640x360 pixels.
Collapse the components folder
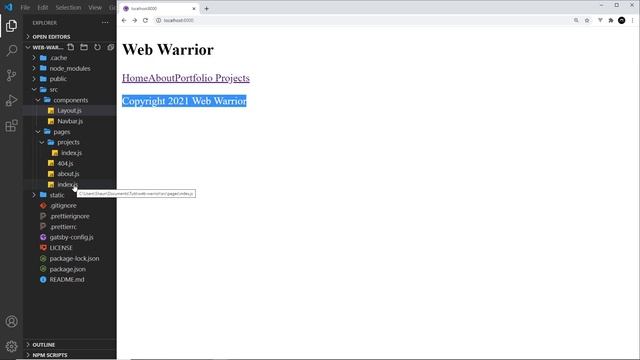(70, 100)
